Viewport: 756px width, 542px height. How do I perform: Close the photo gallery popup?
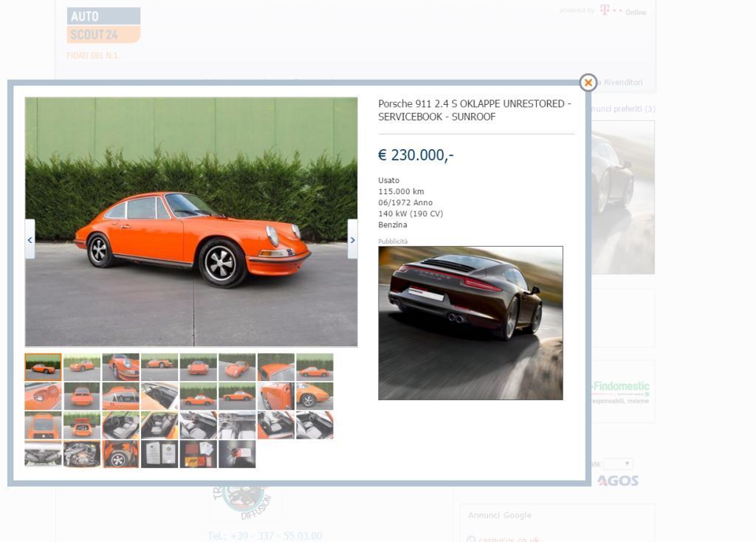588,83
